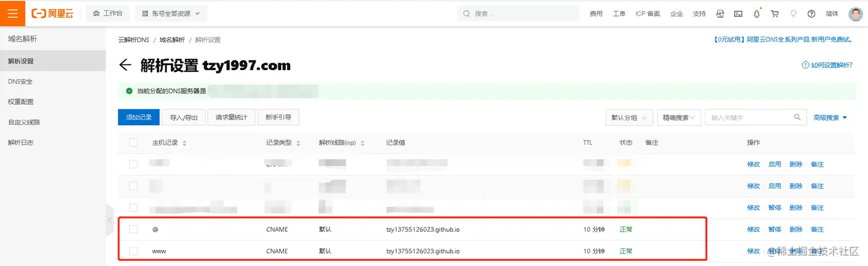868x266 pixels.
Task: Click CNAME type in the www row
Action: 277,251
